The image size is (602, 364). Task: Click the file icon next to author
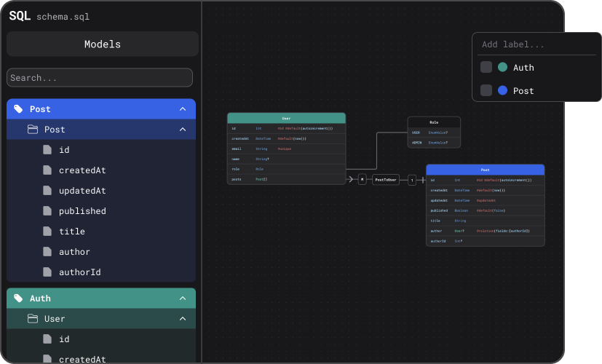(47, 251)
